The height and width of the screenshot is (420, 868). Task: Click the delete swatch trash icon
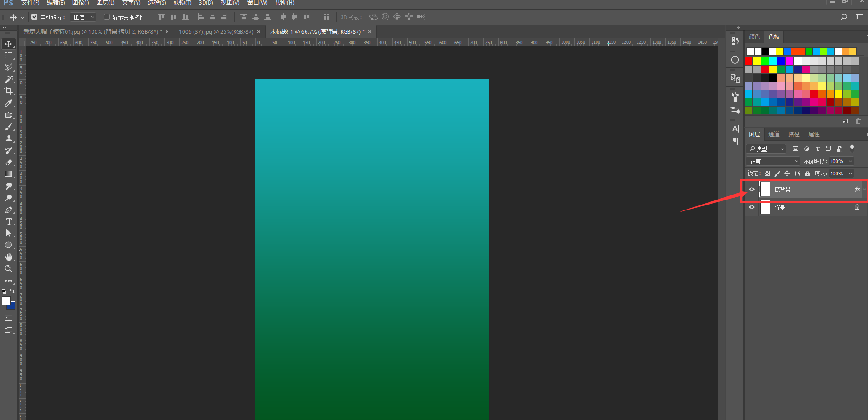[858, 122]
